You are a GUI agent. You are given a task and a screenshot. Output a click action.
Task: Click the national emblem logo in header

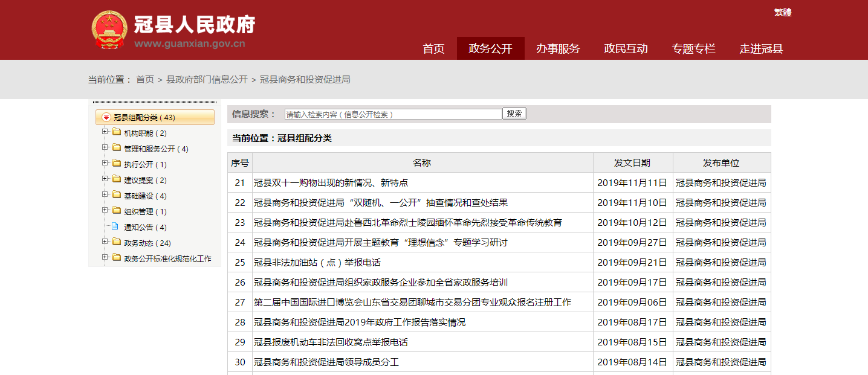pyautogui.click(x=110, y=30)
